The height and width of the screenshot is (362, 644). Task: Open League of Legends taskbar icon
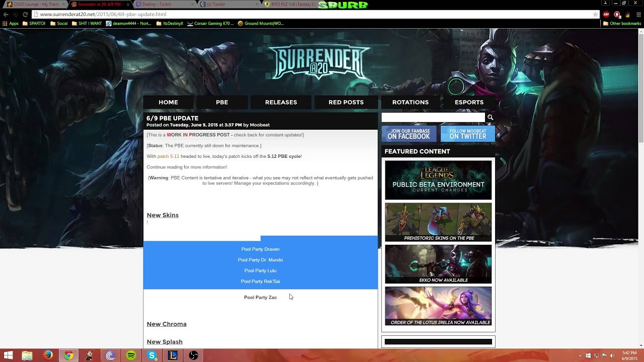point(173,355)
